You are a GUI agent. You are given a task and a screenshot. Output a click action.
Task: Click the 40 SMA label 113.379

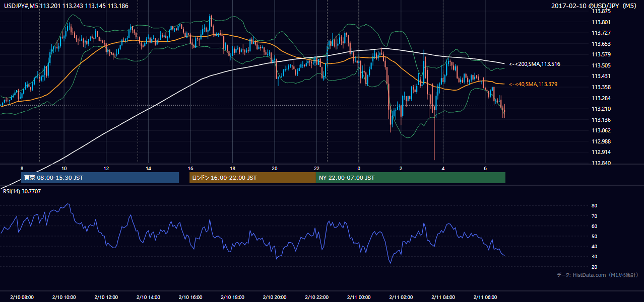(x=533, y=84)
